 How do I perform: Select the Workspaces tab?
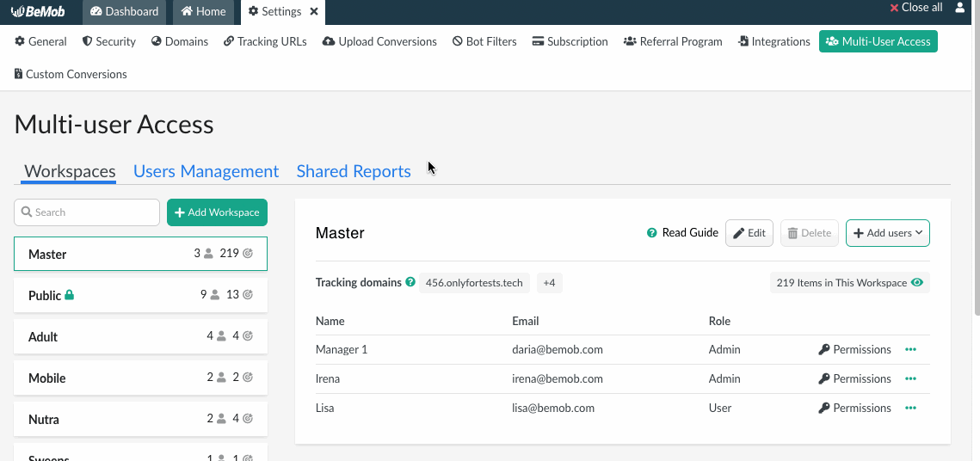coord(70,171)
